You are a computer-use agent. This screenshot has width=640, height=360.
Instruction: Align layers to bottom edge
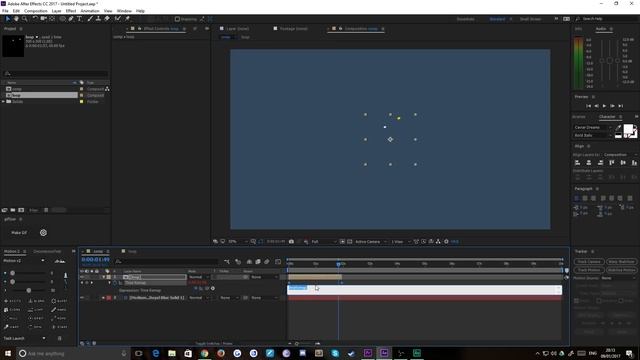pyautogui.click(x=634, y=162)
